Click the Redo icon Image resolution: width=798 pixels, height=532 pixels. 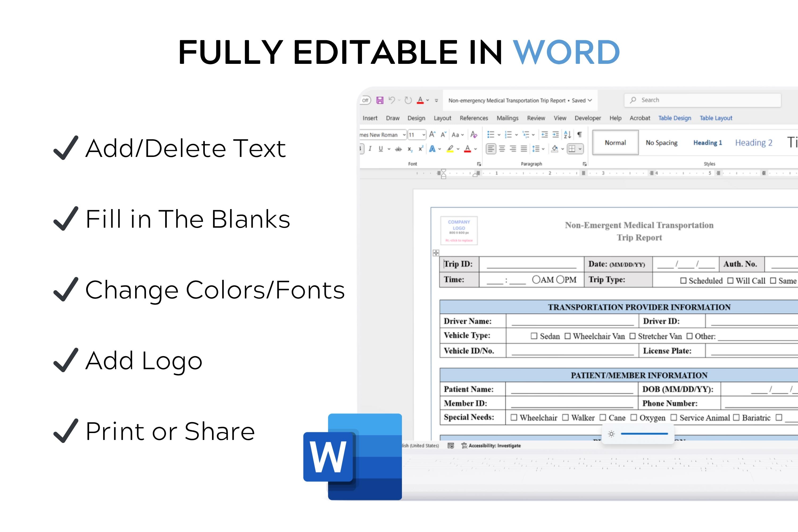408,100
